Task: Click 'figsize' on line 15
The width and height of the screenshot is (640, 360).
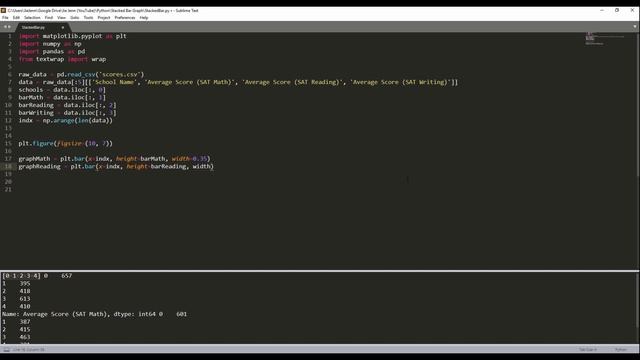Action: [x=69, y=143]
